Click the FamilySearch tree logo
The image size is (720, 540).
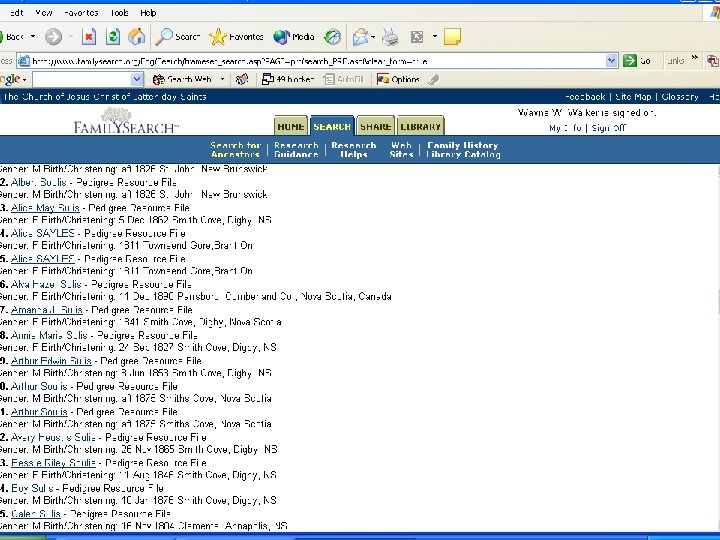pyautogui.click(x=126, y=121)
